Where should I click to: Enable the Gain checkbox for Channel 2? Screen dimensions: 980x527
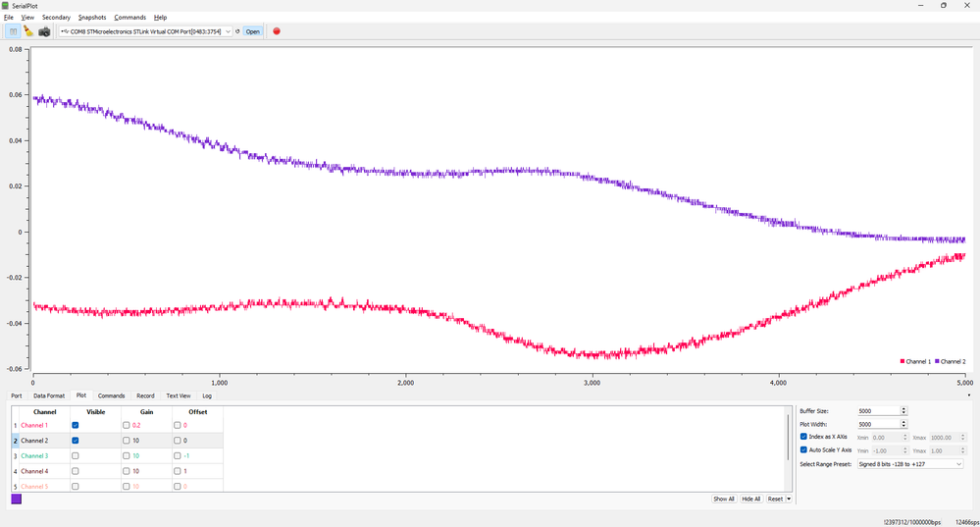click(x=127, y=440)
